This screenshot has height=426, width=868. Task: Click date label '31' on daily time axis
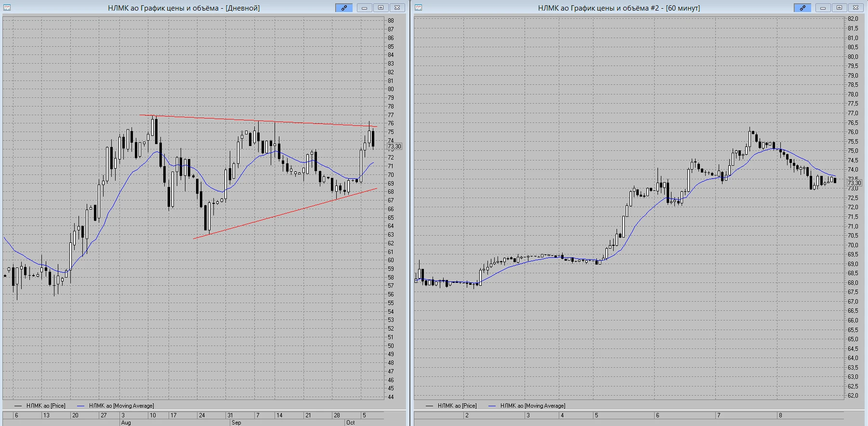pos(231,415)
